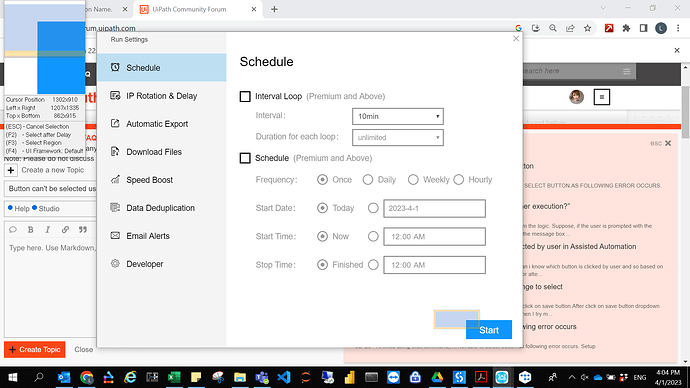Open Chrome side panel icon
The image size is (690, 388).
tap(643, 28)
